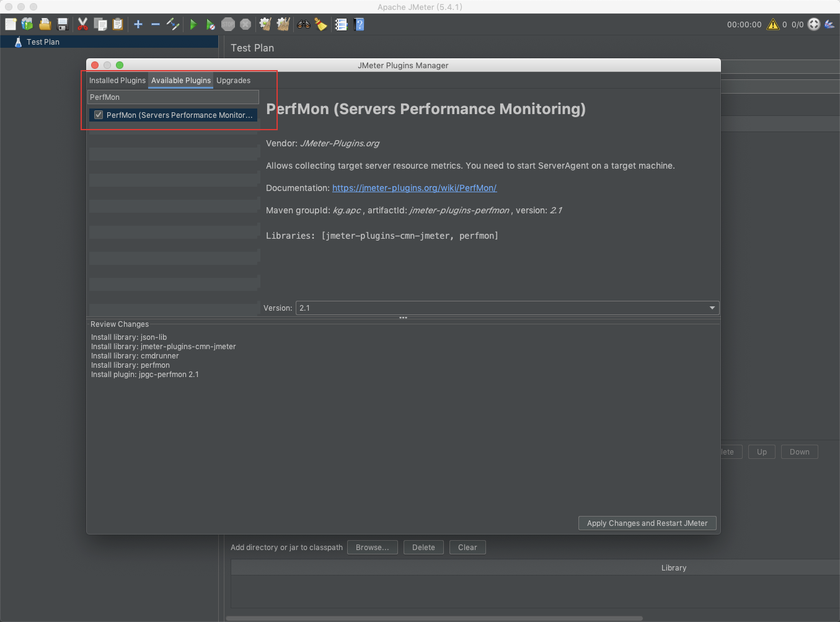Click the remote engines round icon
This screenshot has height=622, width=840.
[814, 24]
